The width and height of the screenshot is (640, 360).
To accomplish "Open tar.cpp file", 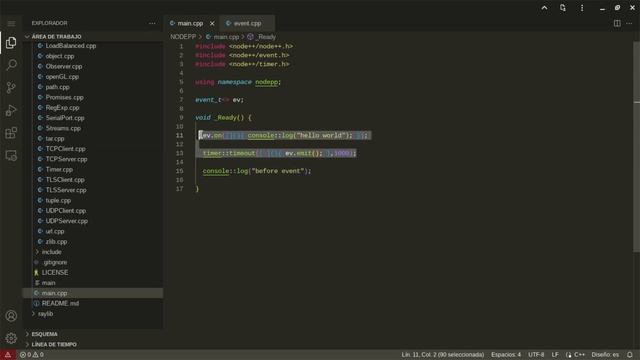I will click(55, 139).
